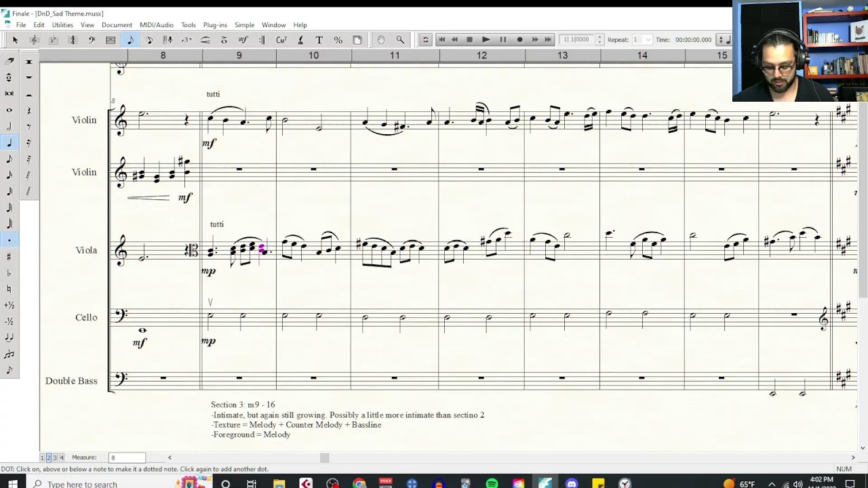Select the Eraser in Simple Entry palette
This screenshot has height=488, width=868.
click(x=9, y=61)
